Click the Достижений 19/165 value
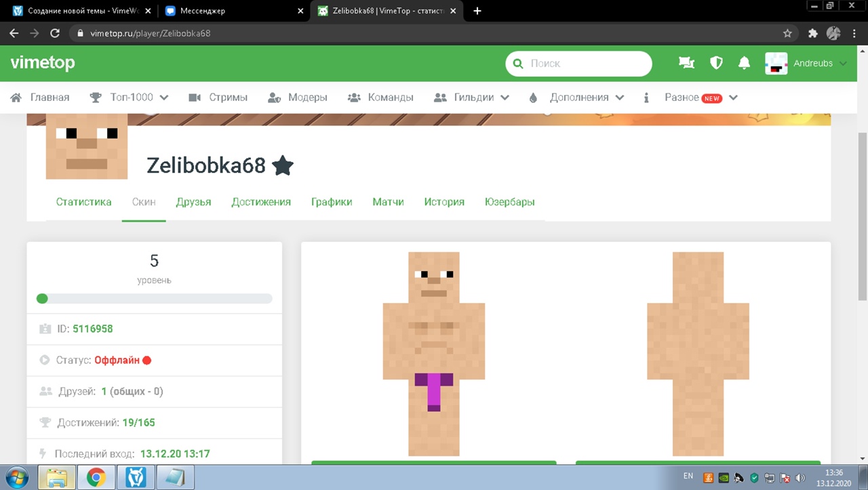Screen dimensions: 868x490 point(138,423)
